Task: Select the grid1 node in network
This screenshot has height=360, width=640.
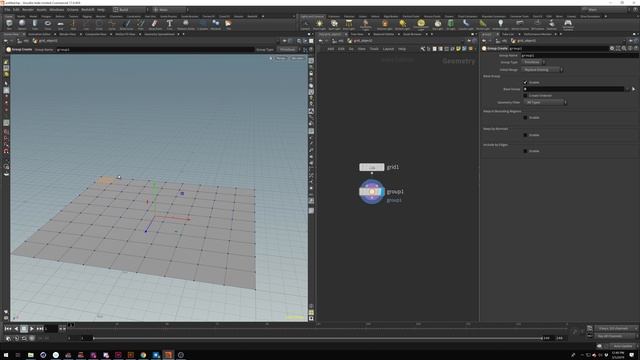Action: pos(372,167)
